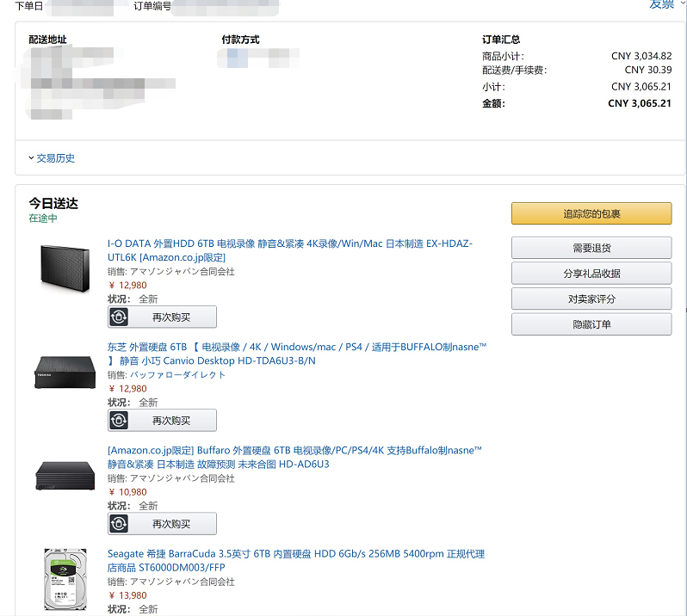Viewport: 687px width, 616px height.
Task: Click 再次购买 button under Toshiba drive
Action: 171,420
